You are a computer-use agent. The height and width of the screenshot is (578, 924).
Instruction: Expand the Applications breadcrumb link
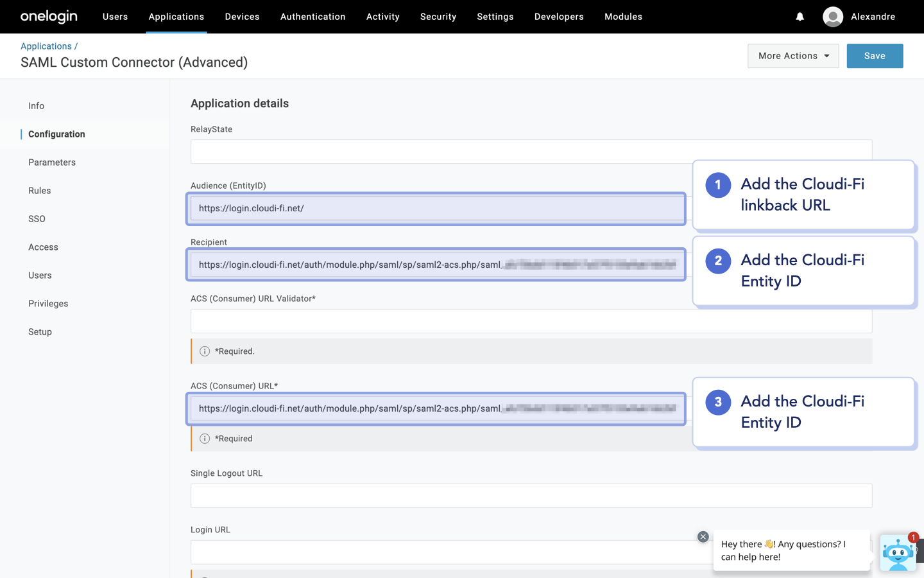[46, 46]
